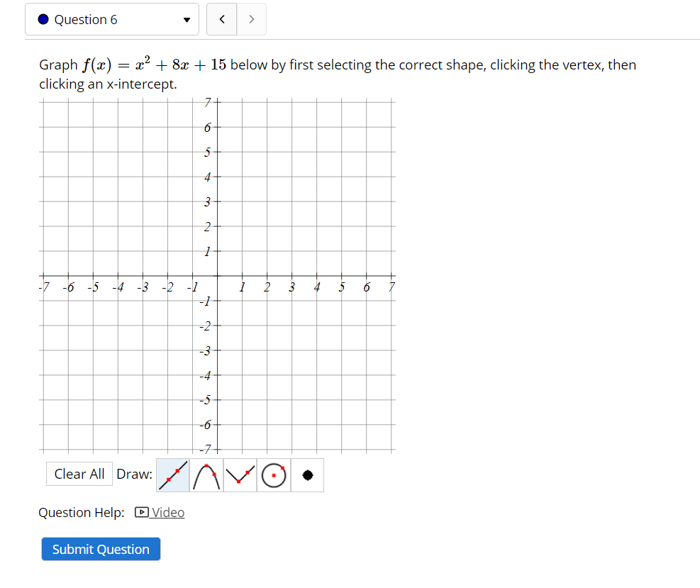Image resolution: width=700 pixels, height=588 pixels.
Task: Click the blue question status dot
Action: [x=43, y=19]
